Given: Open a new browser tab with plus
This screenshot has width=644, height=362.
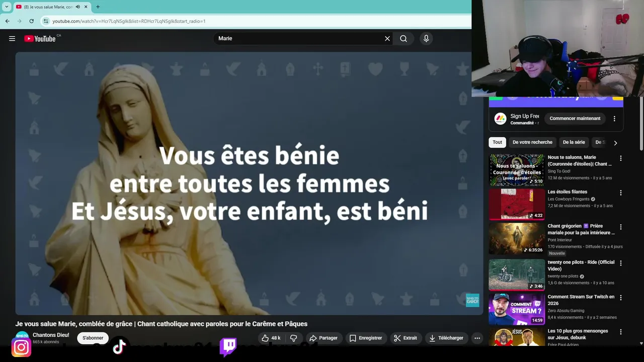Looking at the screenshot, I should (x=98, y=7).
